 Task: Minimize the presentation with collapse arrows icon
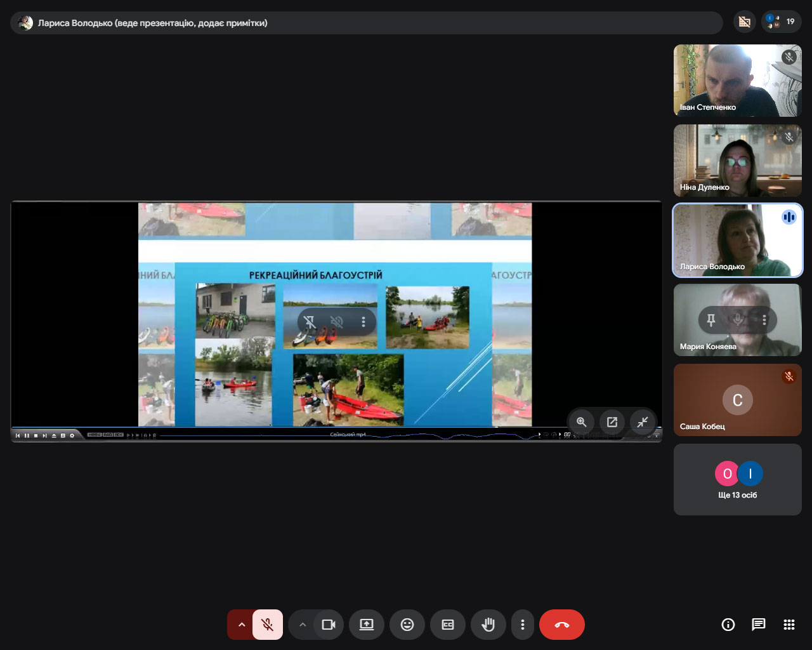pyautogui.click(x=643, y=422)
